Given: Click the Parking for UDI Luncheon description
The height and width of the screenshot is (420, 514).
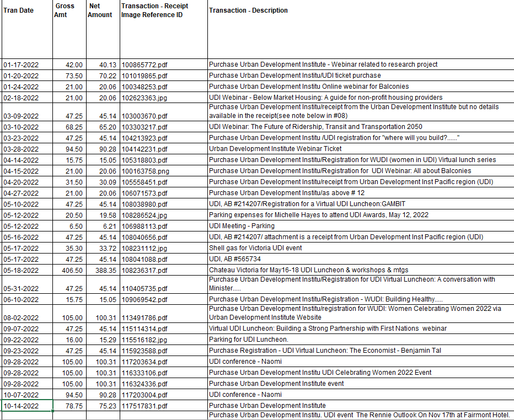Looking at the screenshot, I should [x=248, y=340].
